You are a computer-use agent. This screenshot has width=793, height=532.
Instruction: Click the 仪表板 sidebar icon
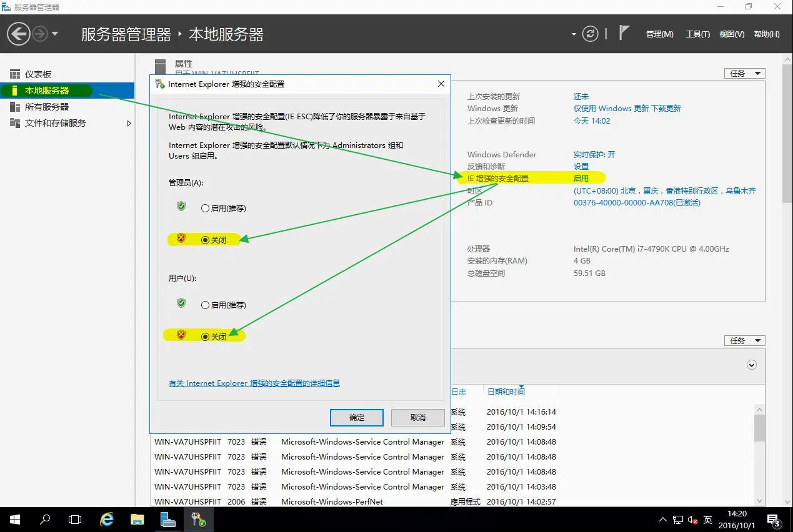pos(15,74)
